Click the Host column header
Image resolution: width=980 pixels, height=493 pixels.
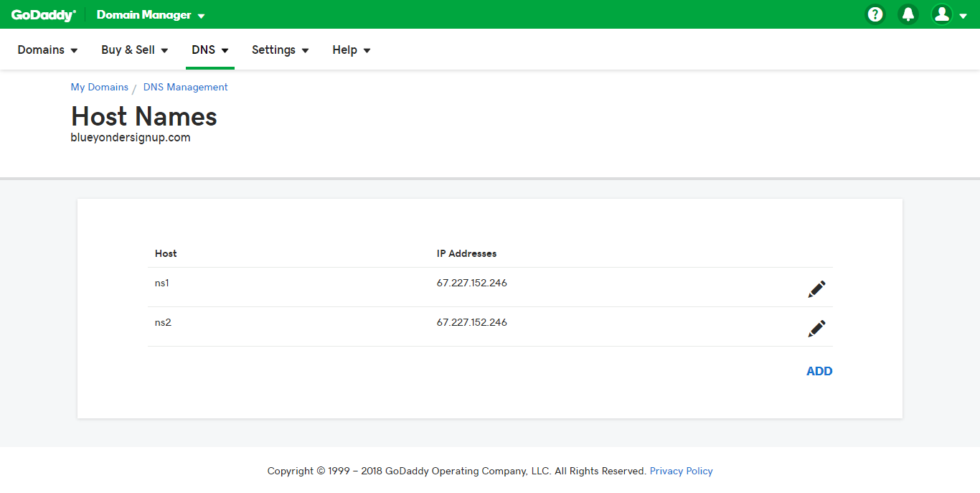[x=166, y=253]
